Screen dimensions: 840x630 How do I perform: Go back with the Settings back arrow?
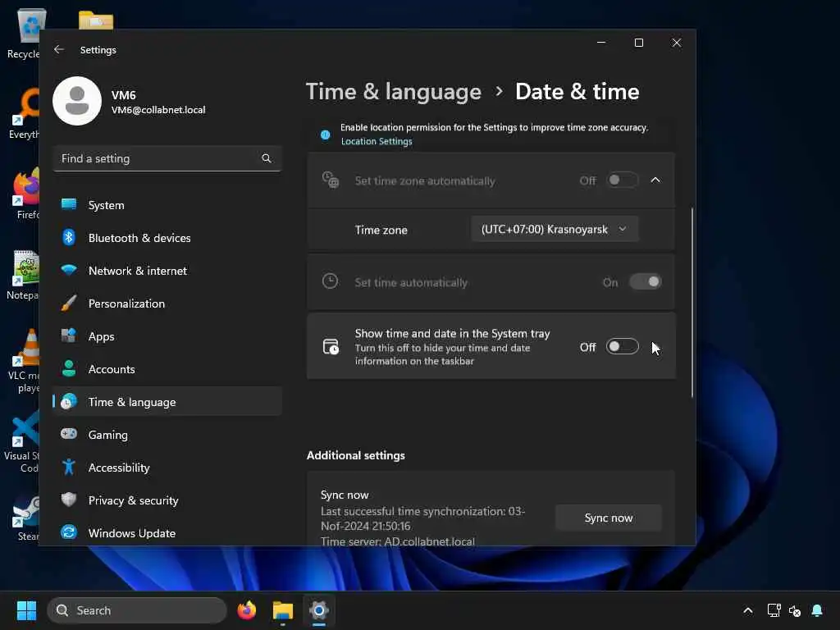tap(59, 49)
